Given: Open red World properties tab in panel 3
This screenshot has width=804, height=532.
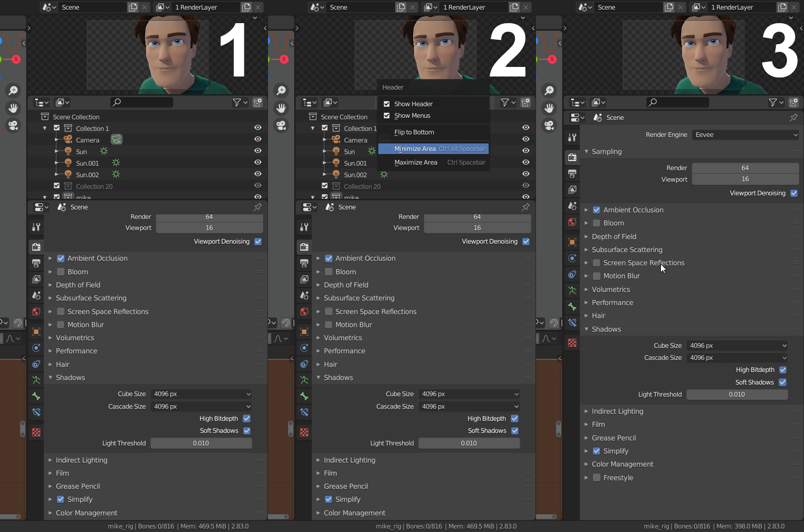Looking at the screenshot, I should 572,222.
